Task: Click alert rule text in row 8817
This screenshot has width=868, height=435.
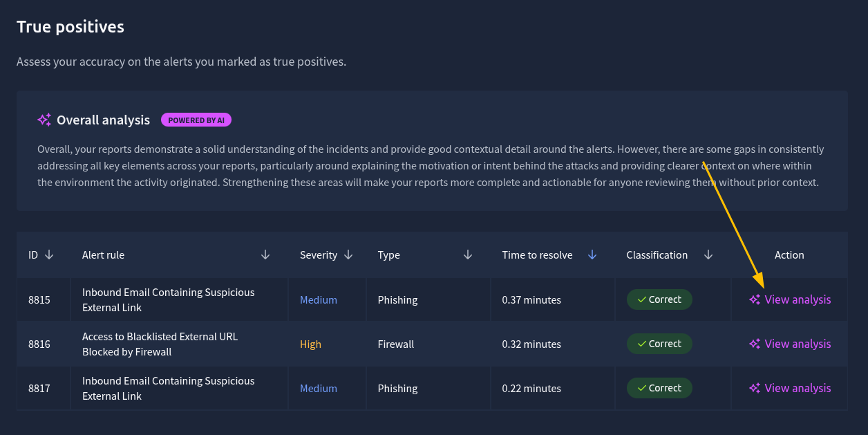Action: coord(169,389)
